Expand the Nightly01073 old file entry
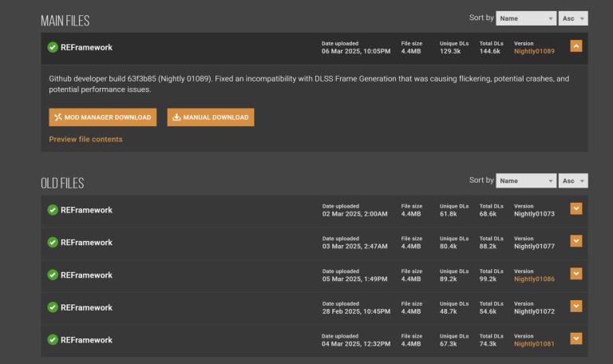 click(x=575, y=208)
